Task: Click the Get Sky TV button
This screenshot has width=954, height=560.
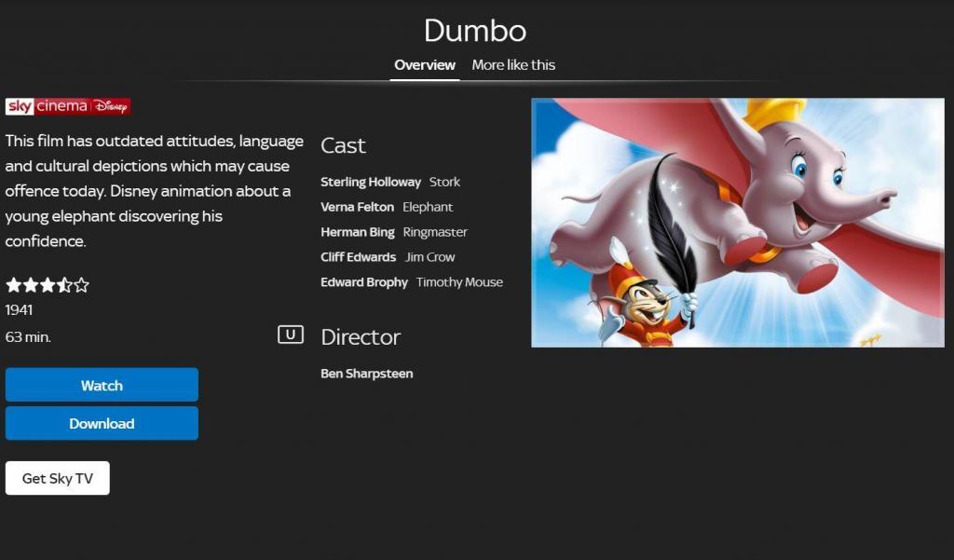Action: 57,477
